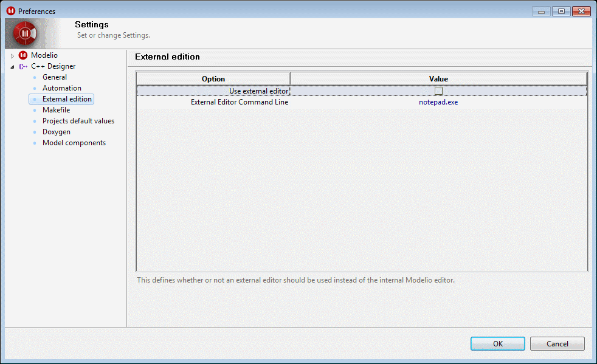
Task: Open the Model components page
Action: 74,143
